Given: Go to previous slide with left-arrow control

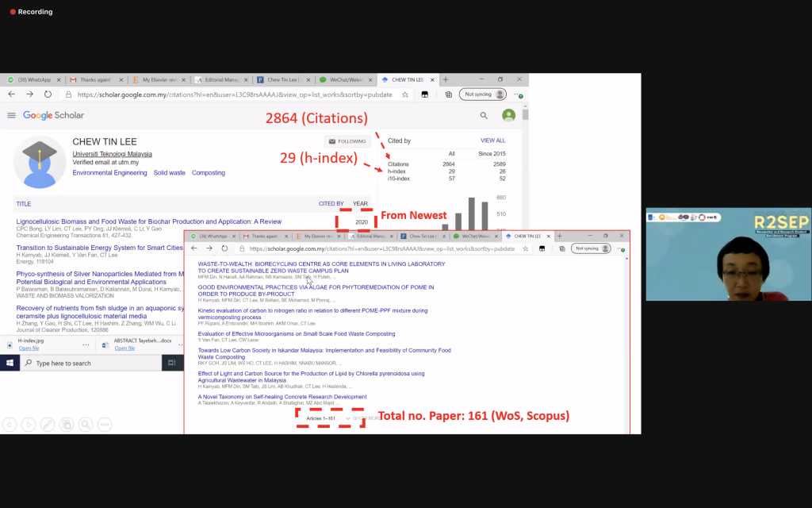Looking at the screenshot, I should 10,424.
